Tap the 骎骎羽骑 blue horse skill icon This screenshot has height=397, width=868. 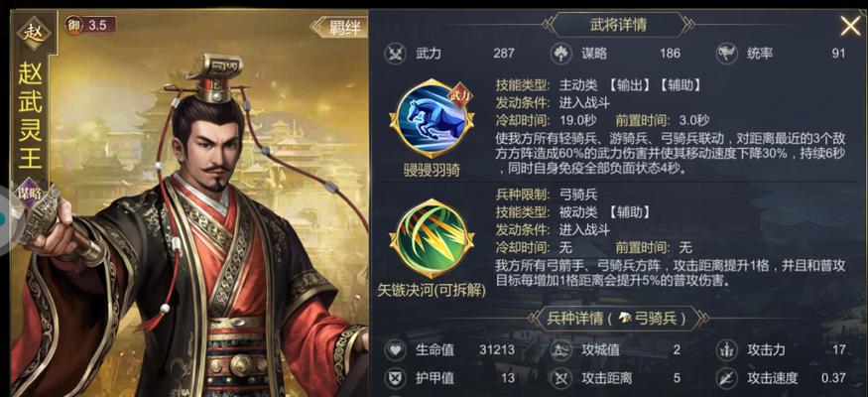(x=432, y=119)
